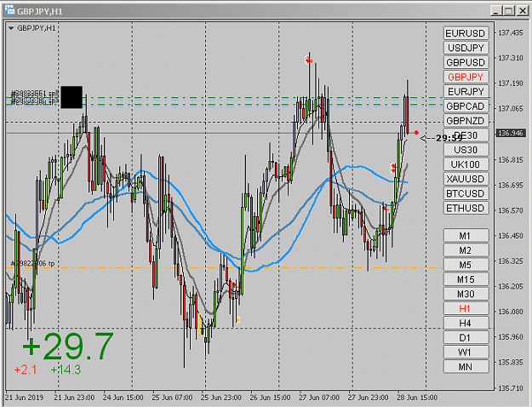Set timeframe to M2
The width and height of the screenshot is (532, 407).
tap(466, 250)
